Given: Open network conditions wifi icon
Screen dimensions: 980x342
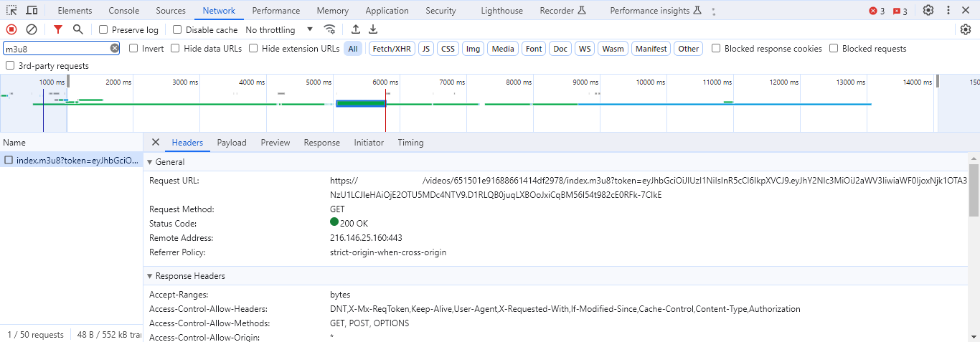Looking at the screenshot, I should (330, 29).
